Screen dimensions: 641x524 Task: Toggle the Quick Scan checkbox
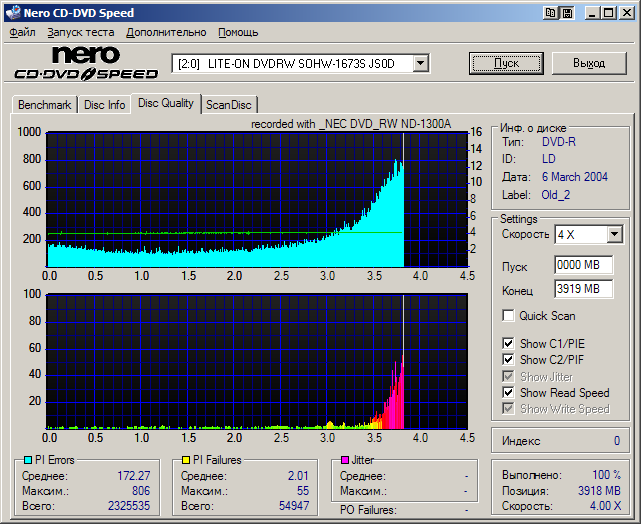click(x=509, y=316)
